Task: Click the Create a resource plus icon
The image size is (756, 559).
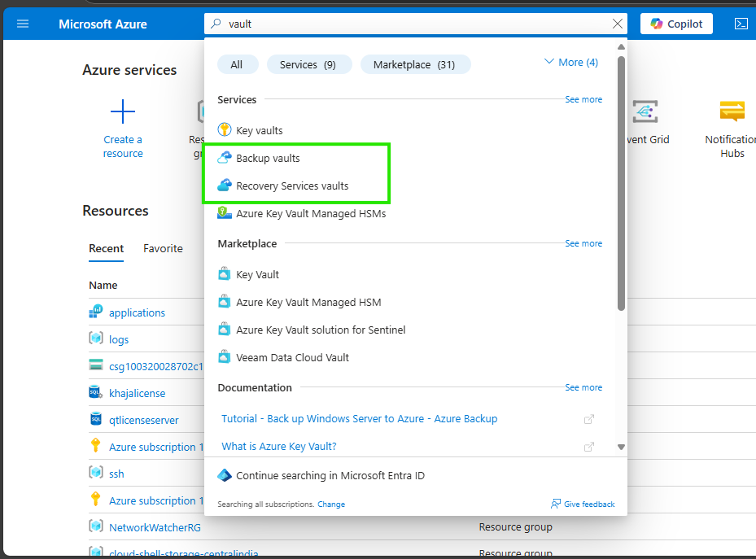Action: click(122, 111)
